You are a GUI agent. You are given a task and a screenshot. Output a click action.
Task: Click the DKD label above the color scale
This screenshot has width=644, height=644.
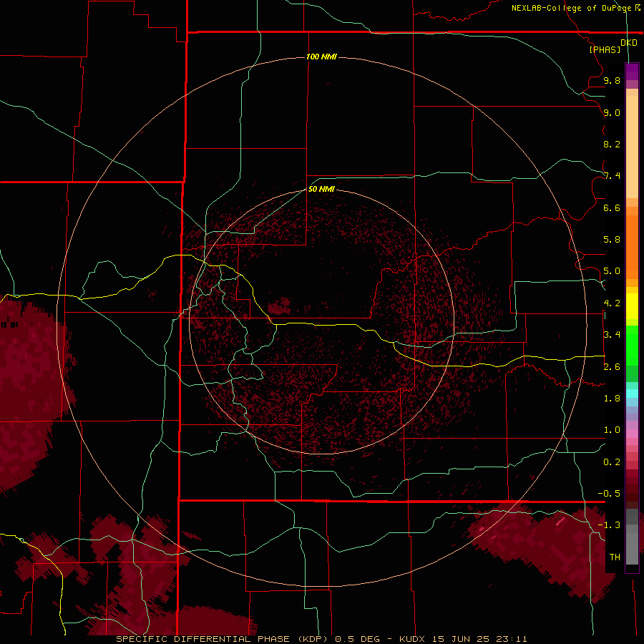[x=628, y=43]
